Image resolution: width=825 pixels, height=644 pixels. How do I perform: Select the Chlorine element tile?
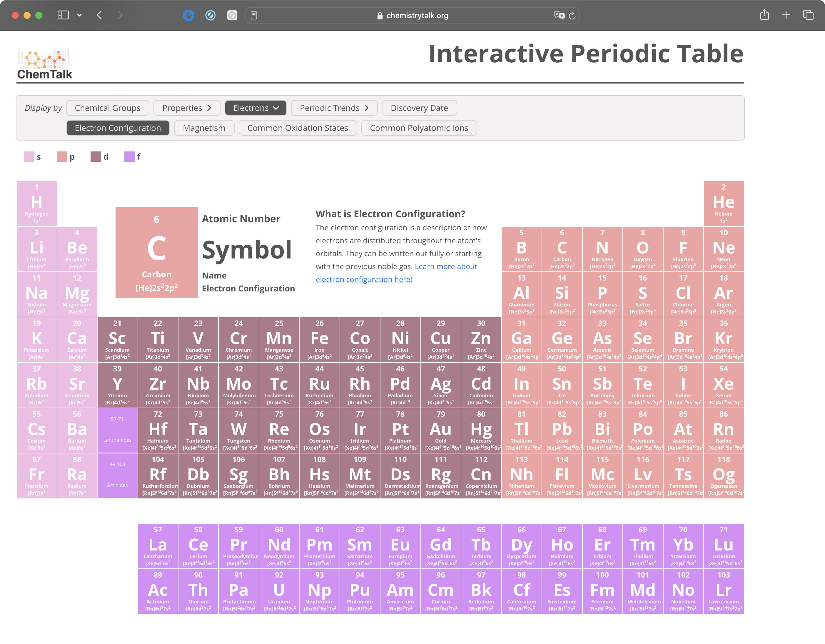coord(683,294)
